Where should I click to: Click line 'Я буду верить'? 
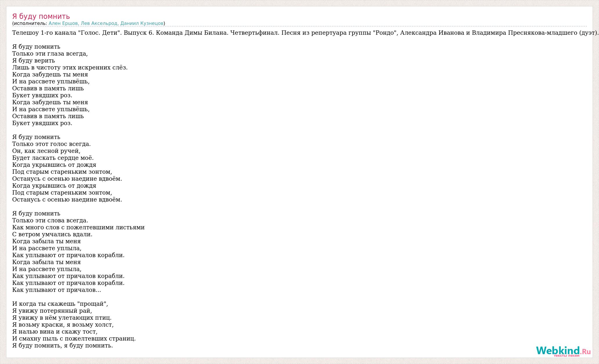[34, 61]
